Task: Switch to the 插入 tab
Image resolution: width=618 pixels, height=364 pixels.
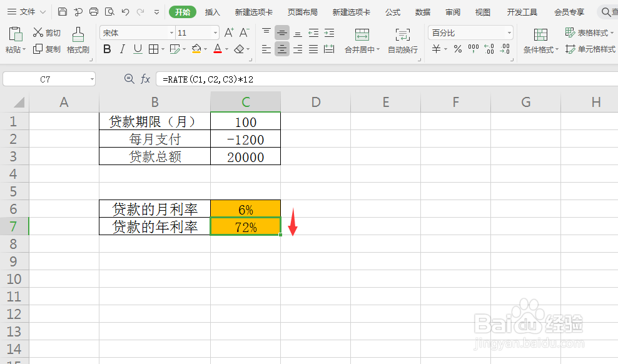Action: tap(213, 13)
